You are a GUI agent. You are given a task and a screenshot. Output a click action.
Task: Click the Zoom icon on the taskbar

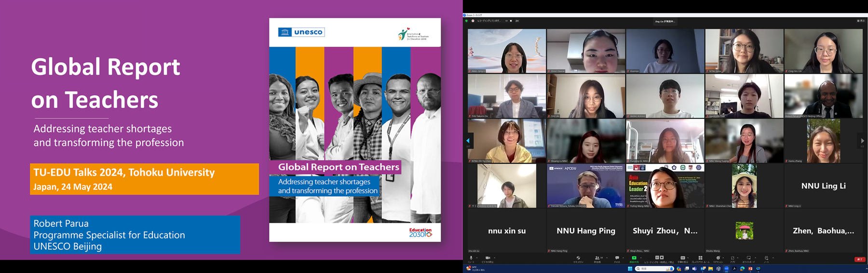pyautogui.click(x=726, y=269)
